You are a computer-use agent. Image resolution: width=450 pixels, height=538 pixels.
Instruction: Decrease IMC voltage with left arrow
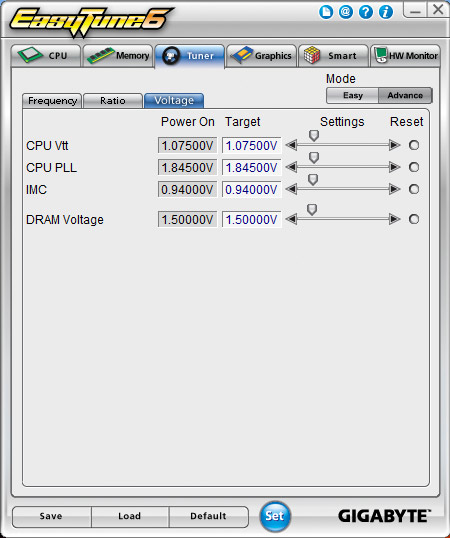pyautogui.click(x=291, y=189)
